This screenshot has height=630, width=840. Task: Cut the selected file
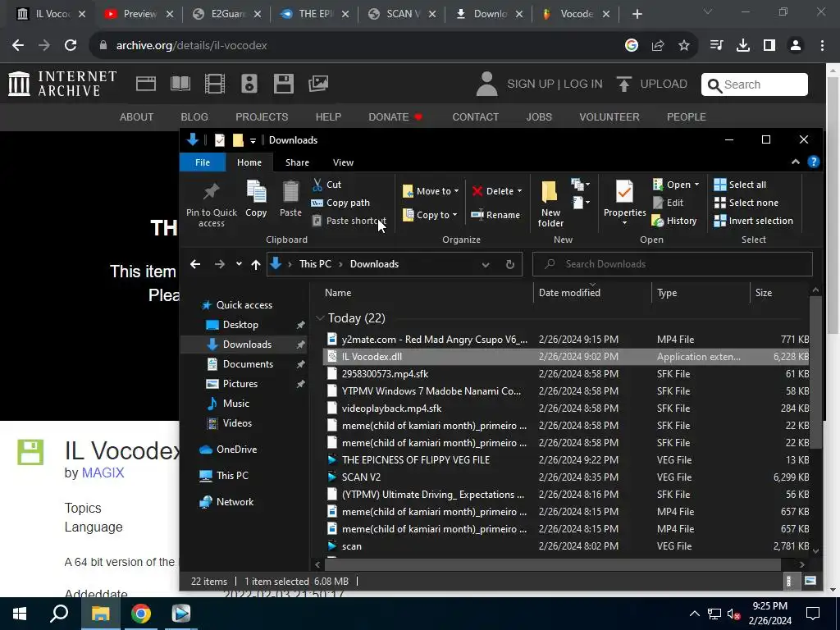pos(326,185)
